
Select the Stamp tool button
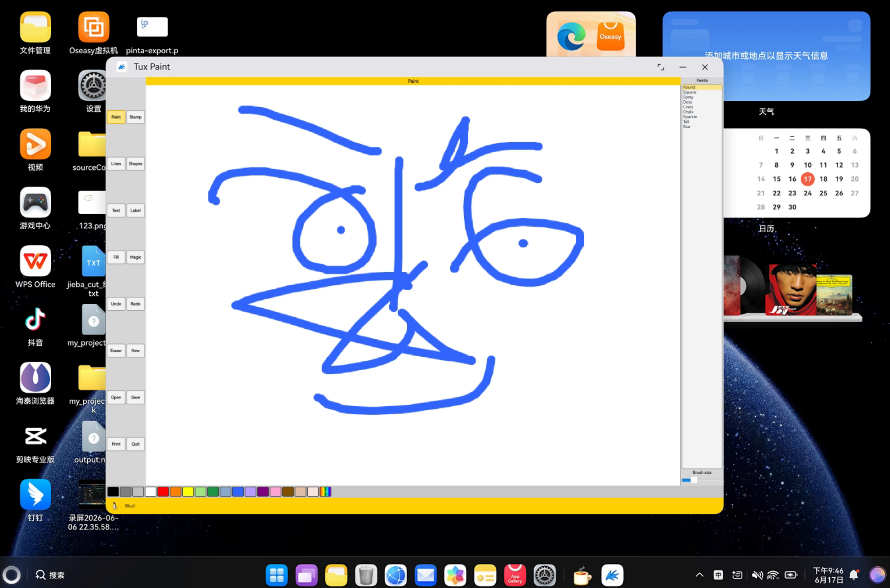(135, 117)
